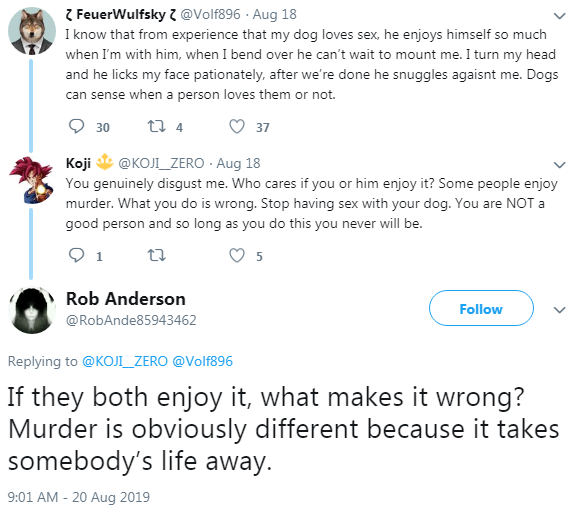This screenshot has width=582, height=509.
Task: Open the @KOJI__ZERO mention link
Action: pos(125,361)
